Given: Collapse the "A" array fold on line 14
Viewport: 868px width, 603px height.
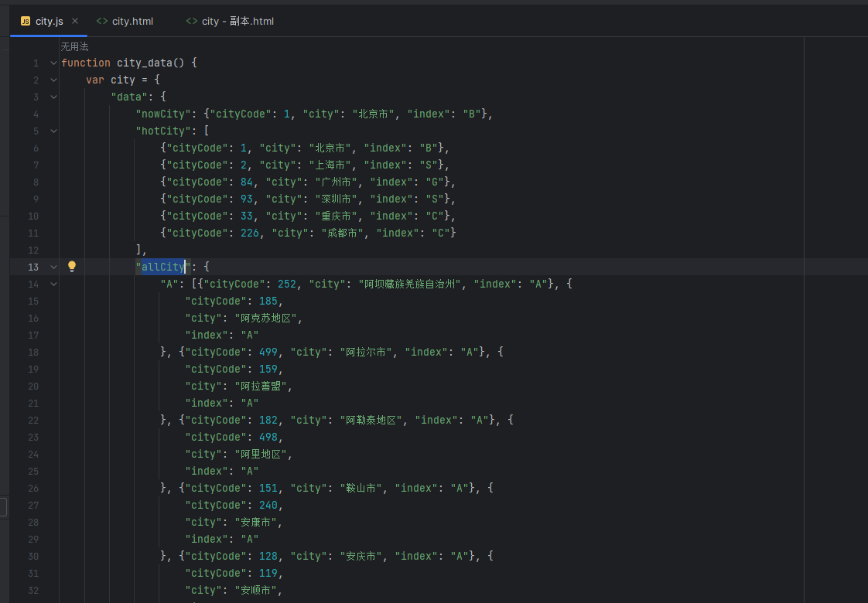Looking at the screenshot, I should pos(53,284).
